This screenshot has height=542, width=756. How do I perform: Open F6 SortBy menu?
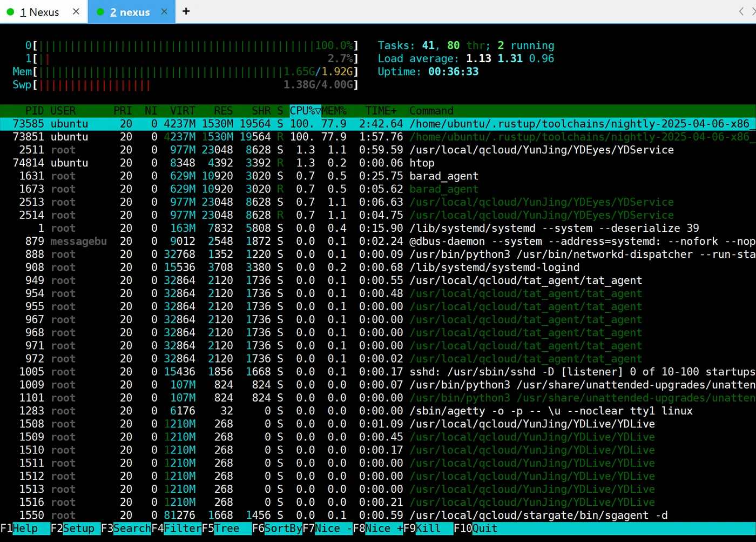pos(277,528)
